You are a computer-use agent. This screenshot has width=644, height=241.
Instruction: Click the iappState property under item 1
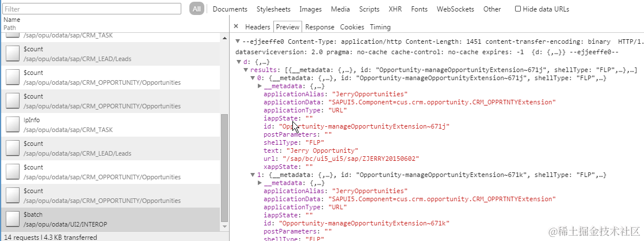click(288, 215)
